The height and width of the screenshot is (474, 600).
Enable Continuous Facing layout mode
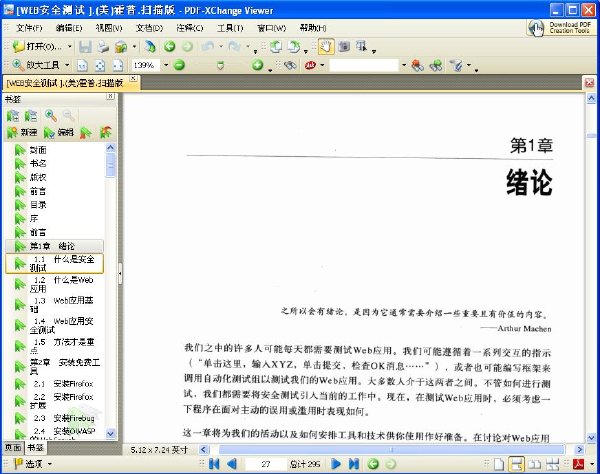pyautogui.click(x=553, y=464)
